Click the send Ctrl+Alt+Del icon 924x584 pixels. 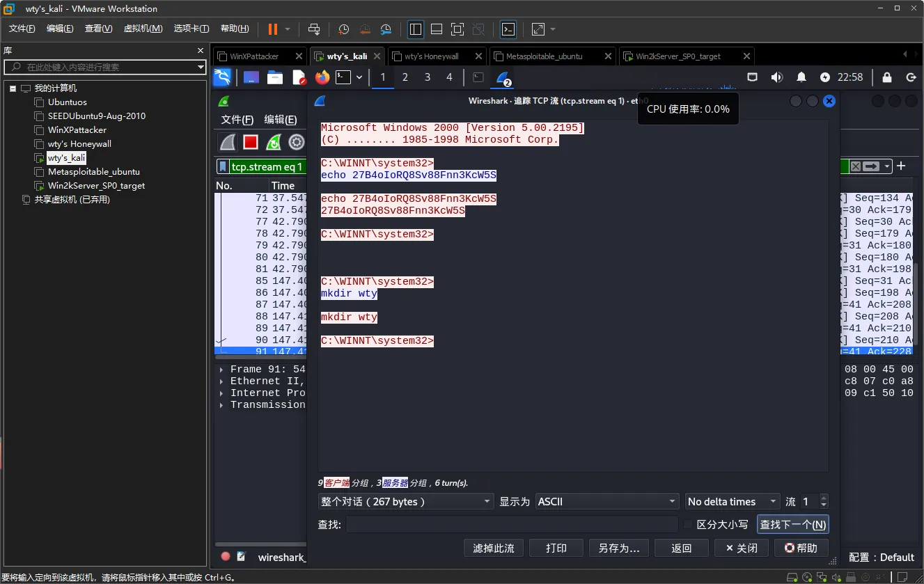click(314, 29)
